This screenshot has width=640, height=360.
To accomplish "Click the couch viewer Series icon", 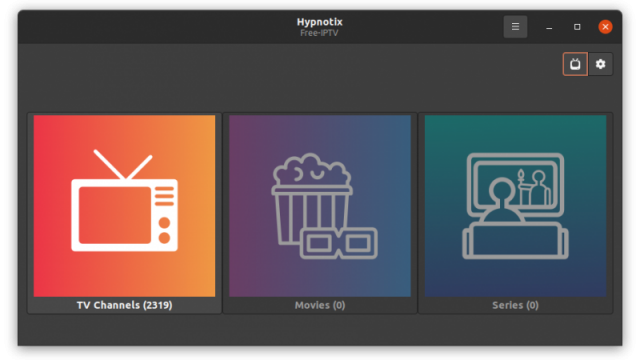I will (x=515, y=206).
